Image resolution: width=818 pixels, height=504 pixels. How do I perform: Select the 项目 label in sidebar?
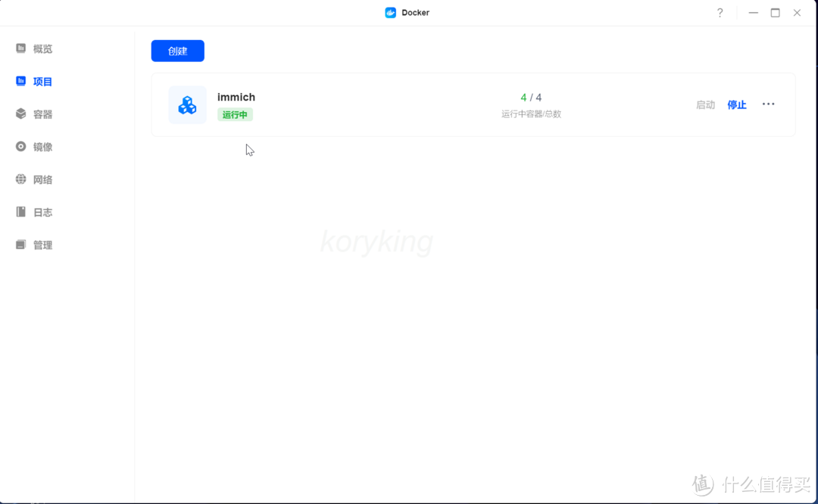[42, 82]
